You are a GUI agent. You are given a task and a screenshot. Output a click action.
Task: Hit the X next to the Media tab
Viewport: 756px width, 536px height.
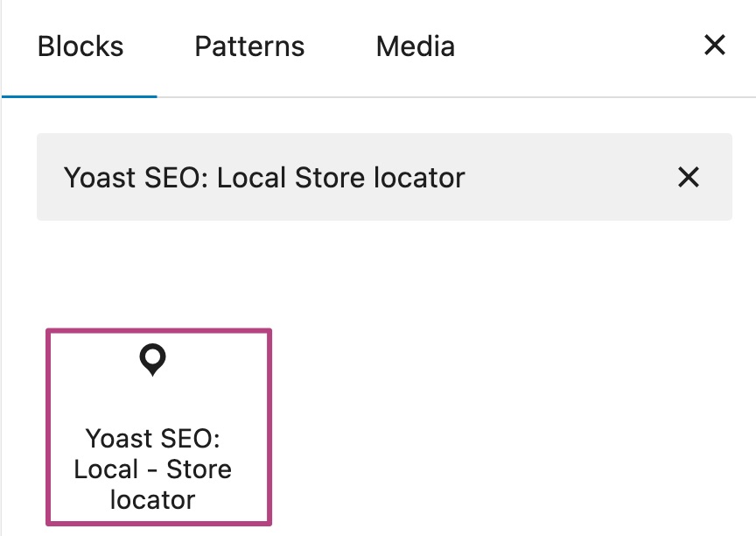715,46
